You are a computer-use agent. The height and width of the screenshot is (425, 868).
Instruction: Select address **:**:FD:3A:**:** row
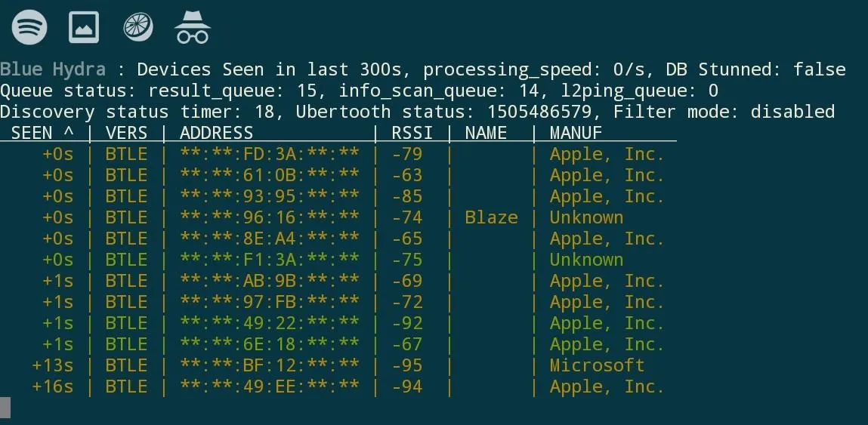coord(338,154)
